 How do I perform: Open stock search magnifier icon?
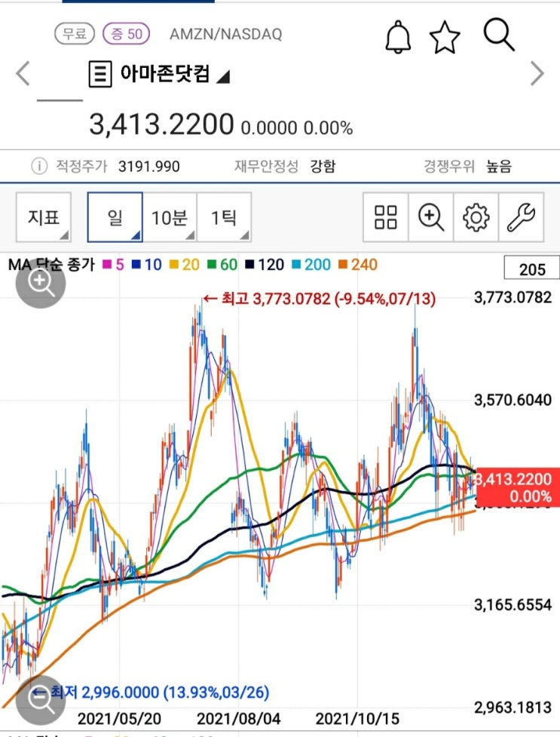point(499,35)
